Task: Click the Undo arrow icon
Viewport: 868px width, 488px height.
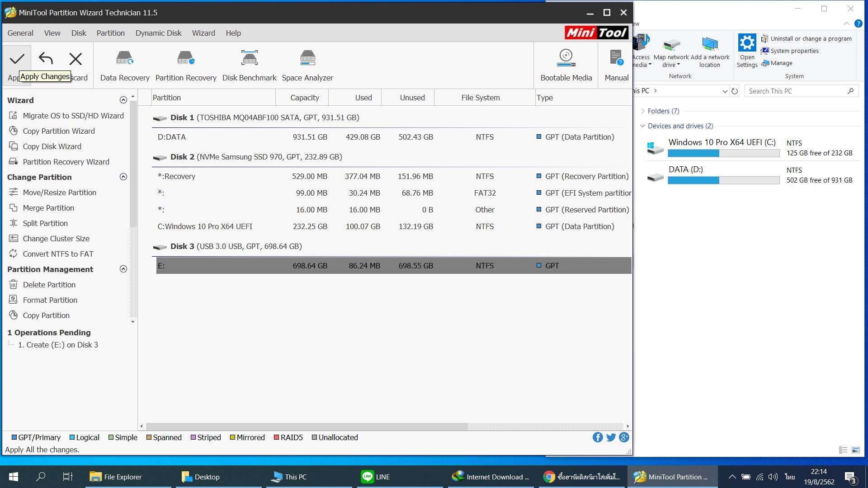Action: coord(46,59)
